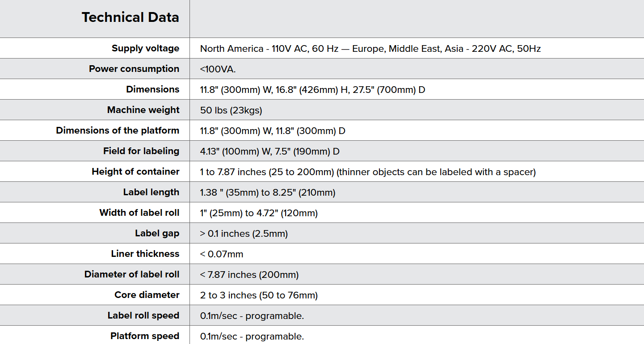Image resolution: width=644 pixels, height=344 pixels.
Task: Click the 50 lbs (23kgs) value
Action: 231,110
